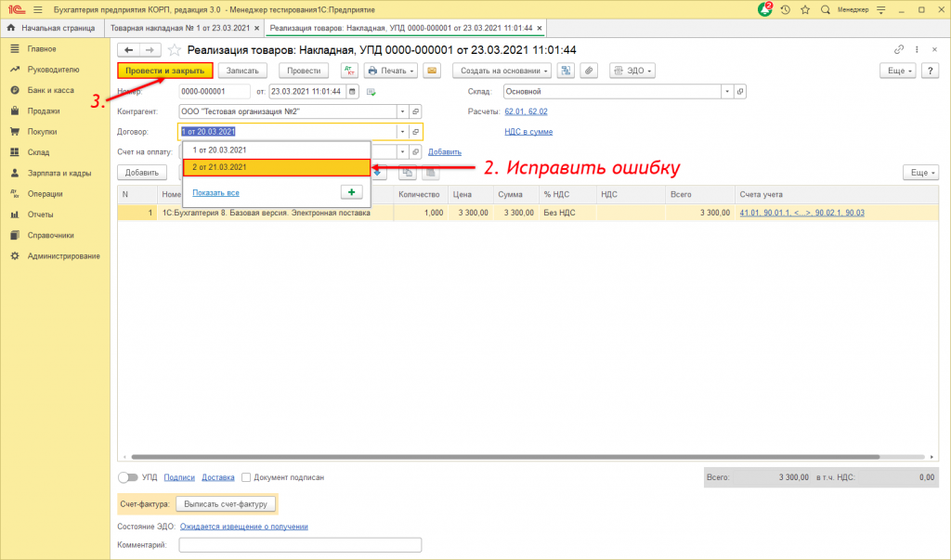Close the Реализация товаров tab
The height and width of the screenshot is (560, 951).
540,28
